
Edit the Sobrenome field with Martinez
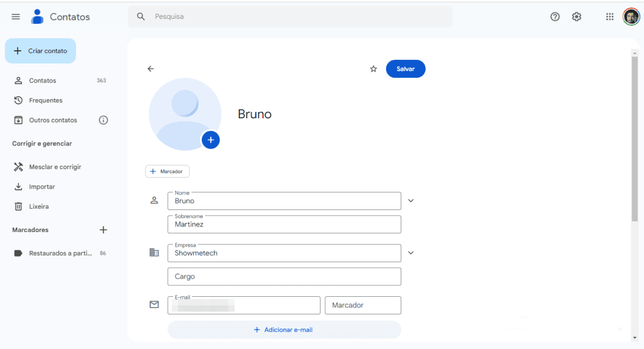coord(284,224)
